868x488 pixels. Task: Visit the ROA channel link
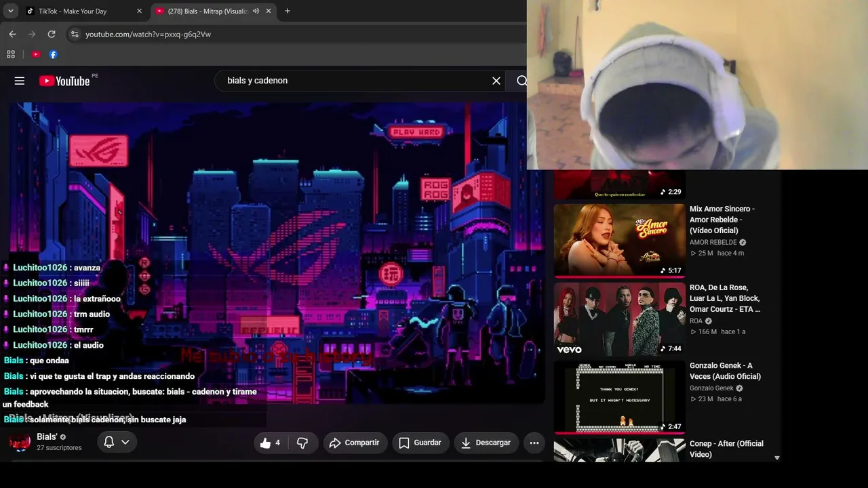click(x=696, y=321)
